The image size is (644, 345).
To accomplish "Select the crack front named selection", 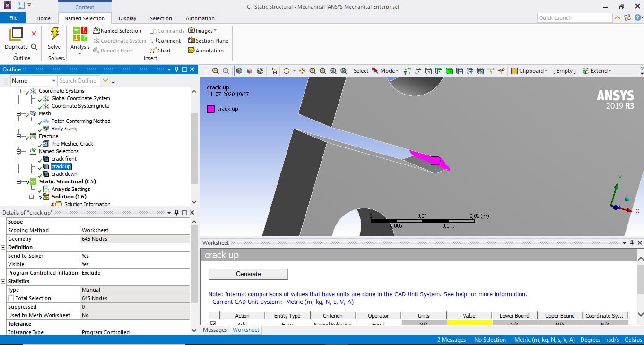I will 64,159.
